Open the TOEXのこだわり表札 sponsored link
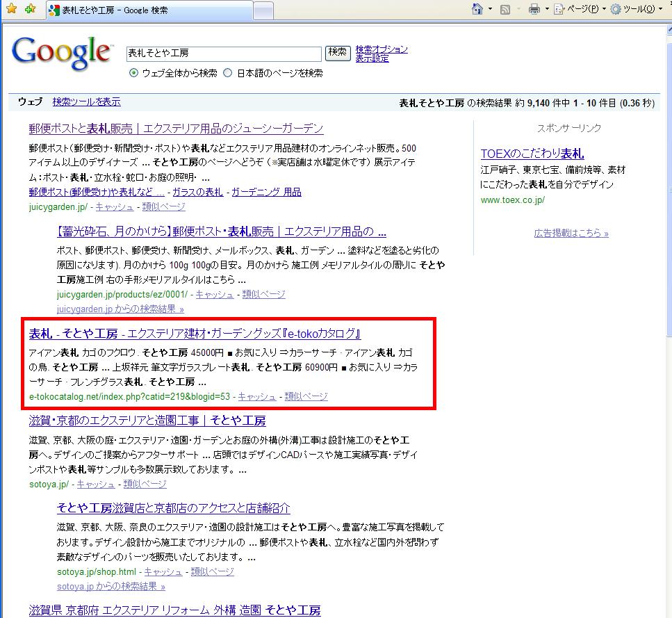 [x=532, y=154]
